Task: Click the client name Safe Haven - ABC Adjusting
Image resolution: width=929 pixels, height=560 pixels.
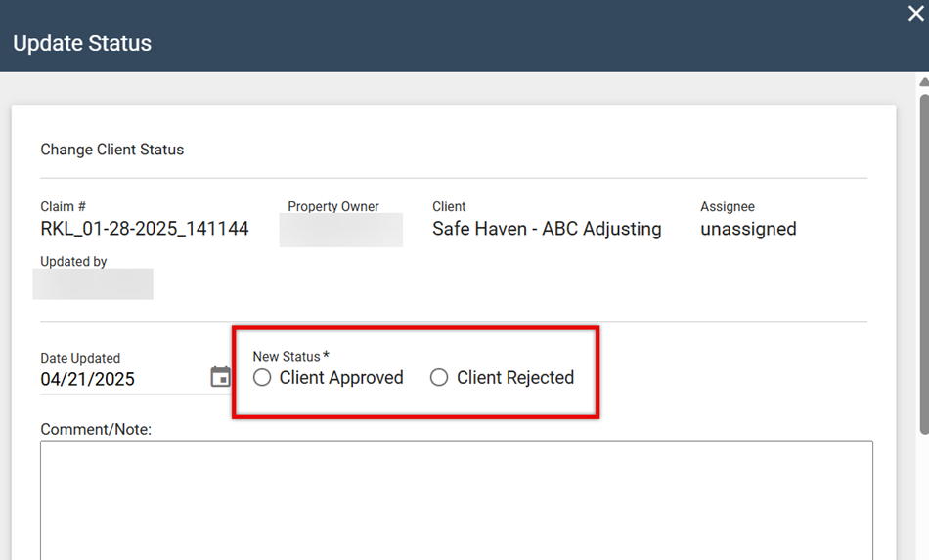Action: tap(547, 229)
